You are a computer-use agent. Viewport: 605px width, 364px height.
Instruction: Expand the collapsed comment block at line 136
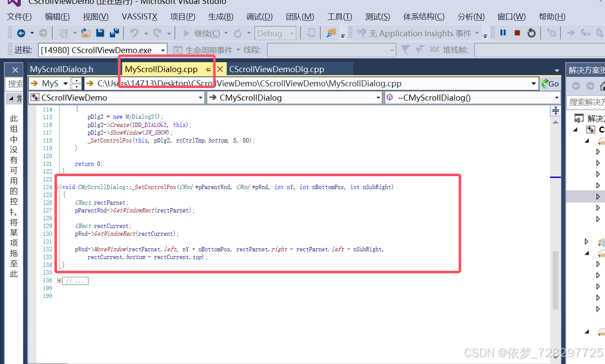coord(59,281)
